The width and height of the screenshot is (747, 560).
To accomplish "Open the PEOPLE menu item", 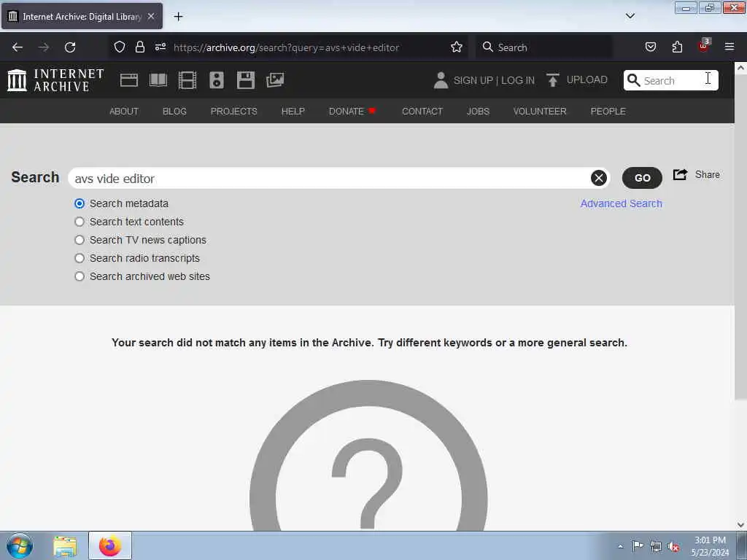I will click(608, 111).
